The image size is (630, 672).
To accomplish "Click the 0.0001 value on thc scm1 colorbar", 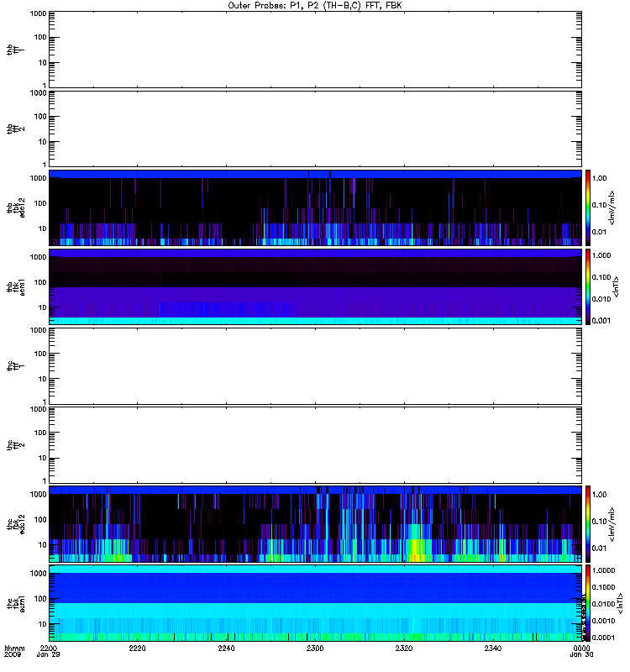I will (603, 638).
